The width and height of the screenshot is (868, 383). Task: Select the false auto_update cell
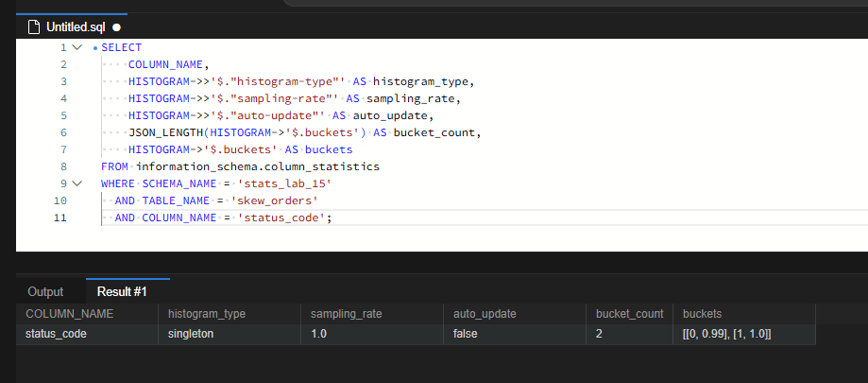[515, 334]
